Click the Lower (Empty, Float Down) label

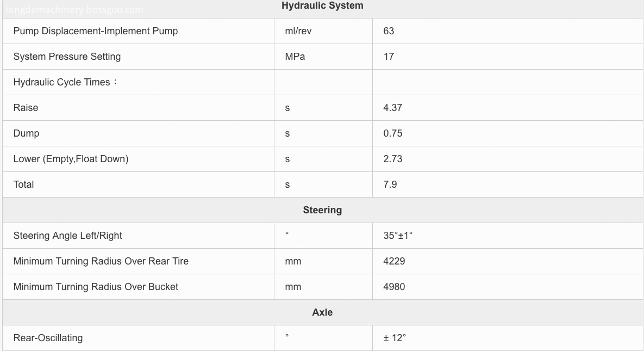tap(71, 159)
